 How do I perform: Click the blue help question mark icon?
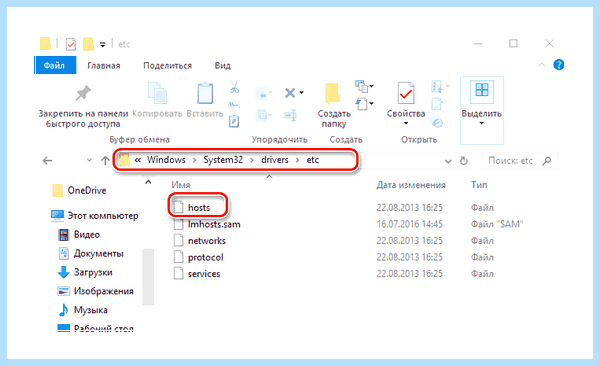pyautogui.click(x=559, y=65)
